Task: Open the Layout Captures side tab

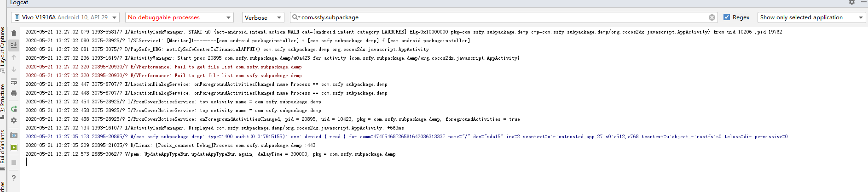Action: 3,48
